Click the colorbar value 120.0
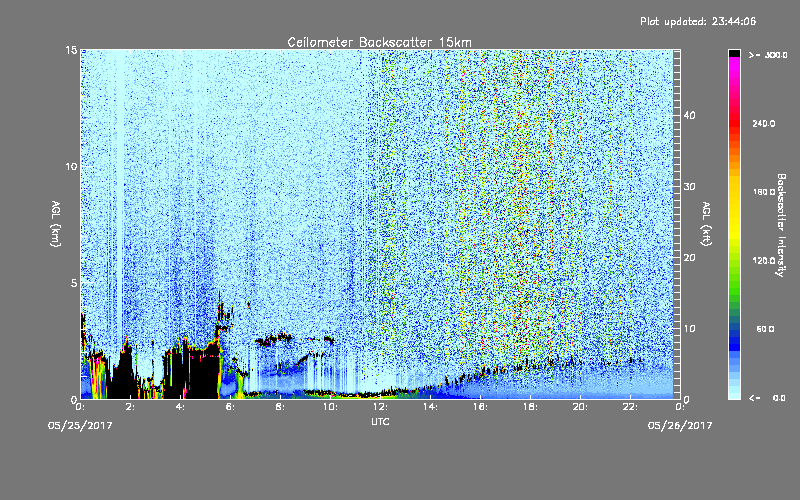The image size is (800, 500). click(763, 261)
